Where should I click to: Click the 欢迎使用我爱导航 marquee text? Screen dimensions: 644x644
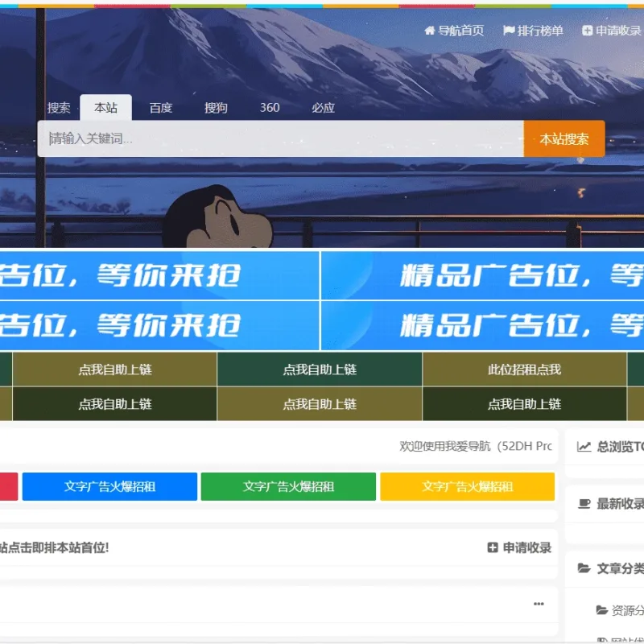tap(476, 446)
